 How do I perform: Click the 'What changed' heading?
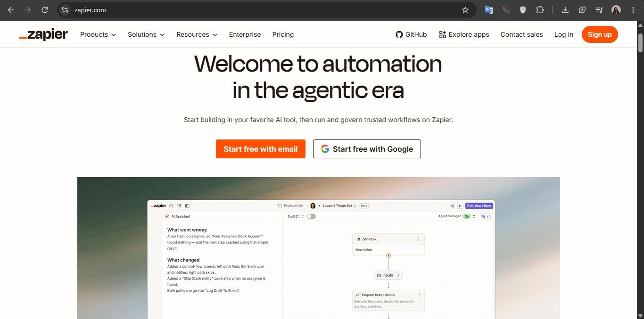click(x=183, y=260)
